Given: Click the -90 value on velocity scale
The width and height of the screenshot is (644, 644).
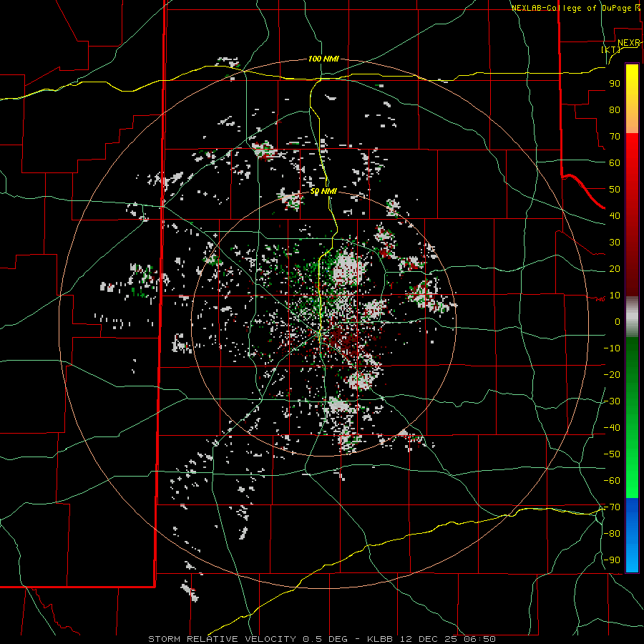Looking at the screenshot, I should pos(612,560).
